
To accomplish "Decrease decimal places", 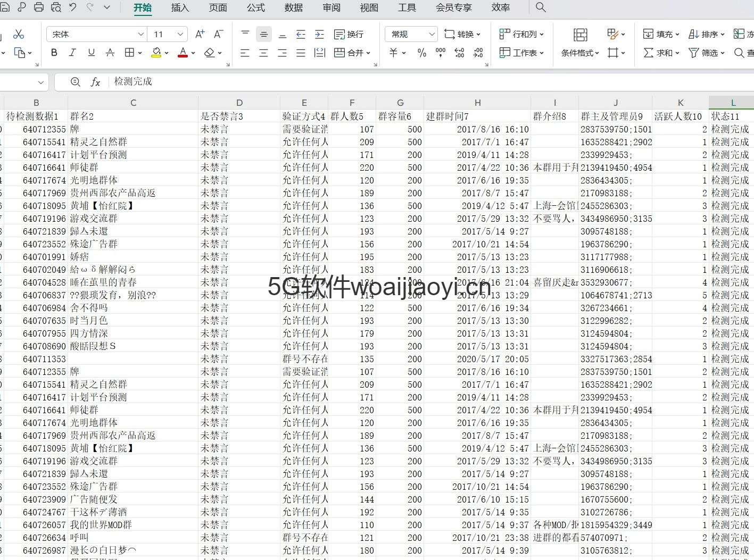I will coord(478,53).
